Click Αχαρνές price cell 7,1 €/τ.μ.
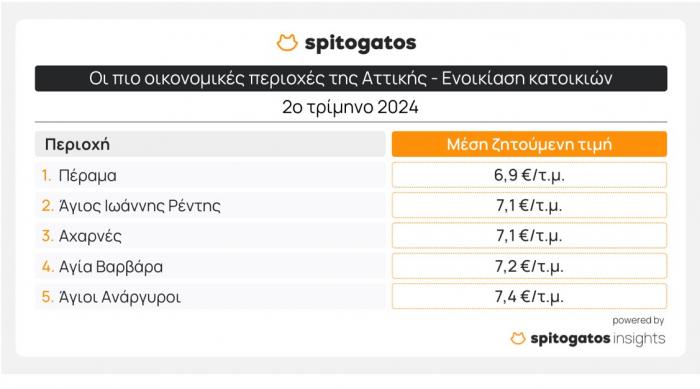 pyautogui.click(x=529, y=236)
